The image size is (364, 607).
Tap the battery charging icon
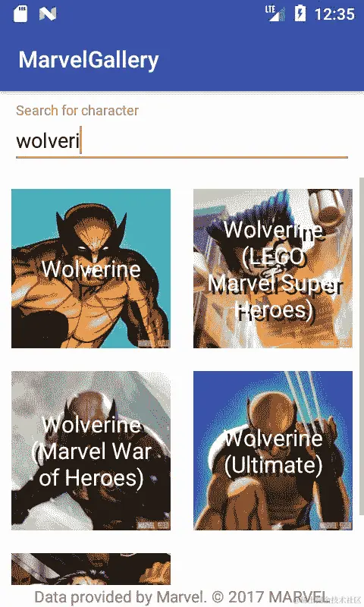(x=300, y=14)
